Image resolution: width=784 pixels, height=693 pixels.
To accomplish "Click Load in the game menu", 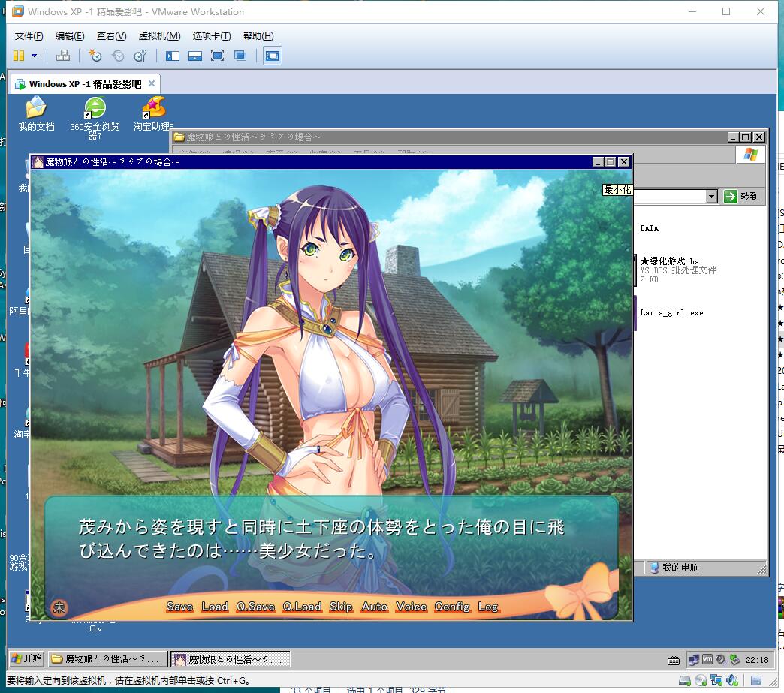I will 215,607.
